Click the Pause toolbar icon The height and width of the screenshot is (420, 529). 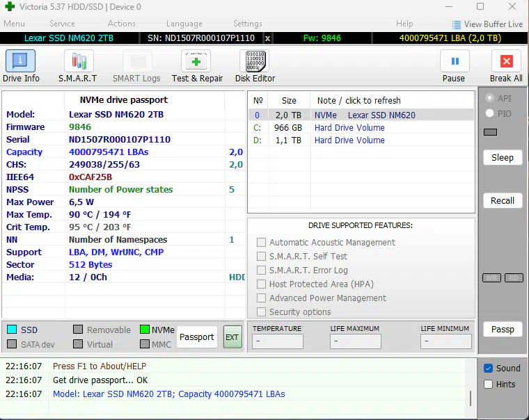pyautogui.click(x=455, y=61)
